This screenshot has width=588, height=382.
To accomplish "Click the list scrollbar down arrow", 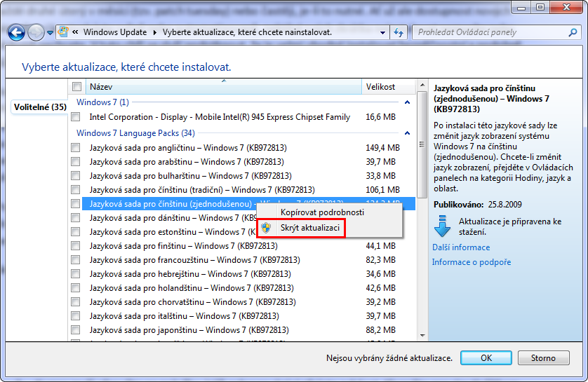I will click(422, 335).
